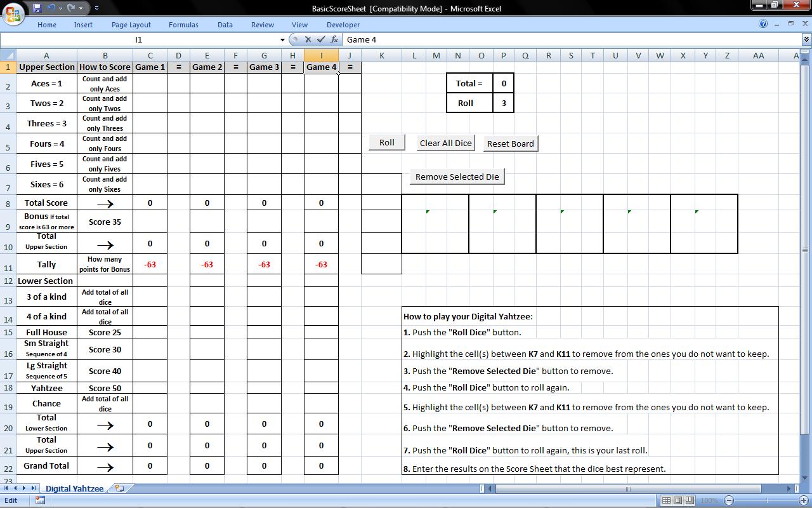This screenshot has height=508, width=812.
Task: Open the Formulas ribbon tab
Action: 183,25
